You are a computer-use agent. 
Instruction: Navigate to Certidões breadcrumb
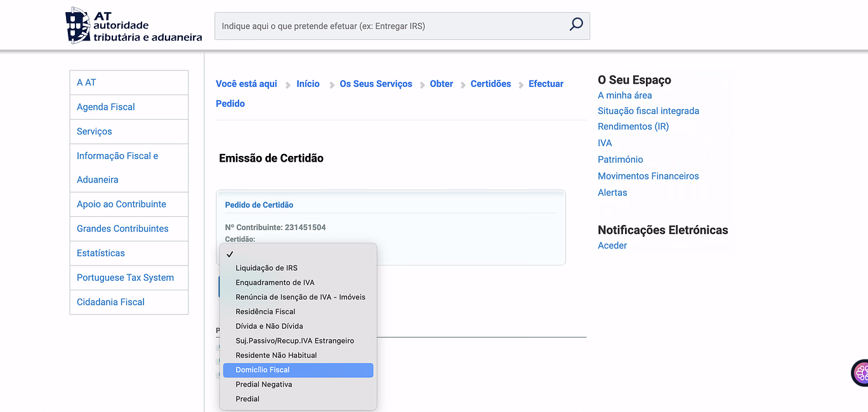(490, 84)
